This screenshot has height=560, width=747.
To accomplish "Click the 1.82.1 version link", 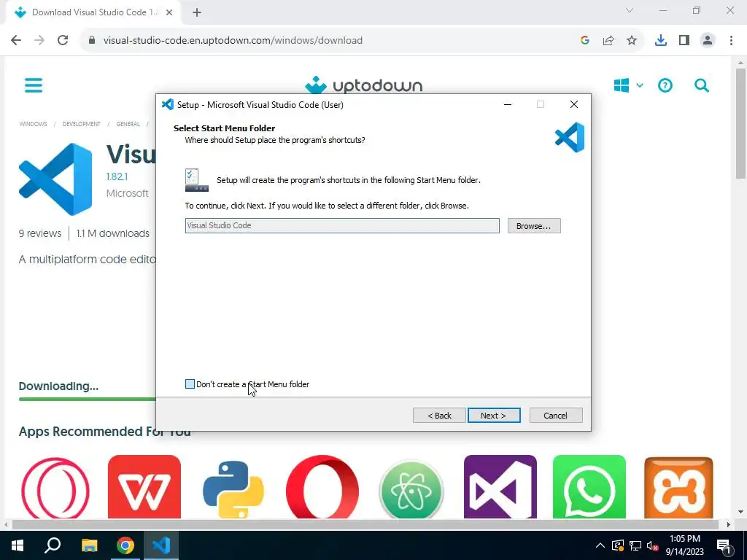I will pos(117,176).
